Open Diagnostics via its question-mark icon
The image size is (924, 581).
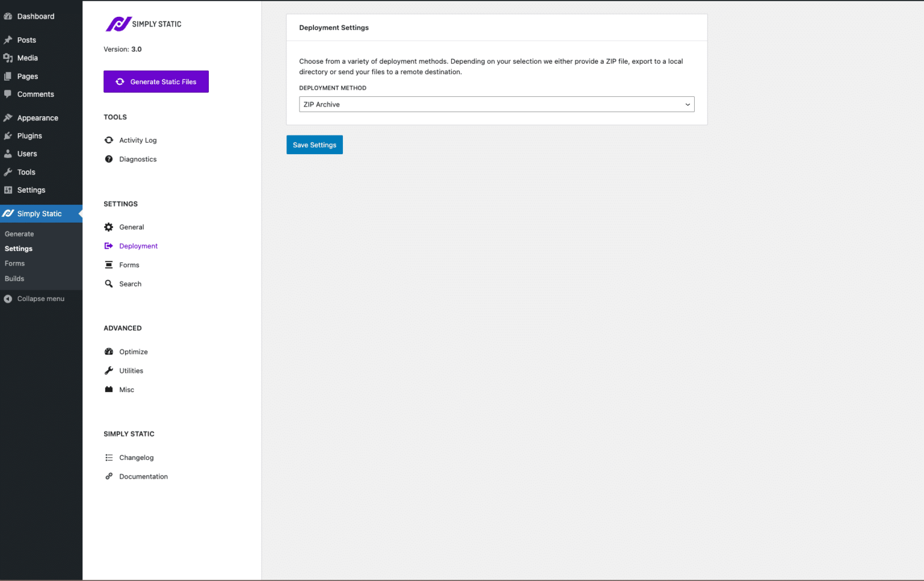[109, 159]
